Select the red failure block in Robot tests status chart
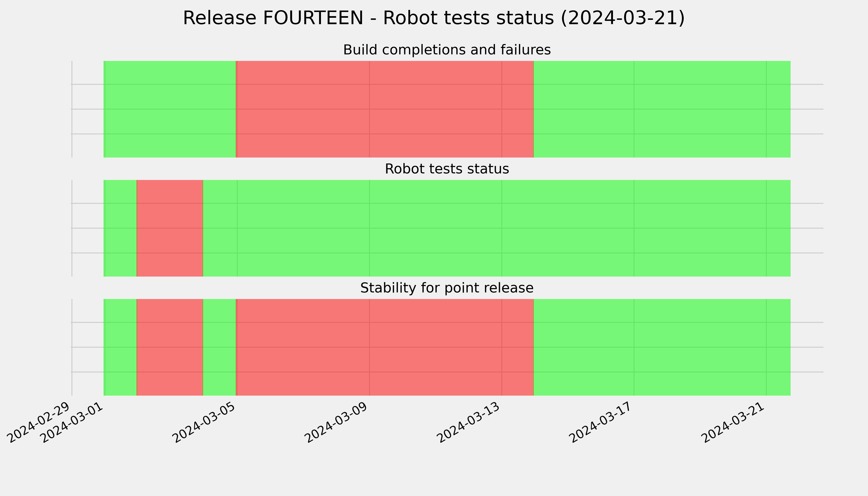The height and width of the screenshot is (496, 868). point(170,228)
